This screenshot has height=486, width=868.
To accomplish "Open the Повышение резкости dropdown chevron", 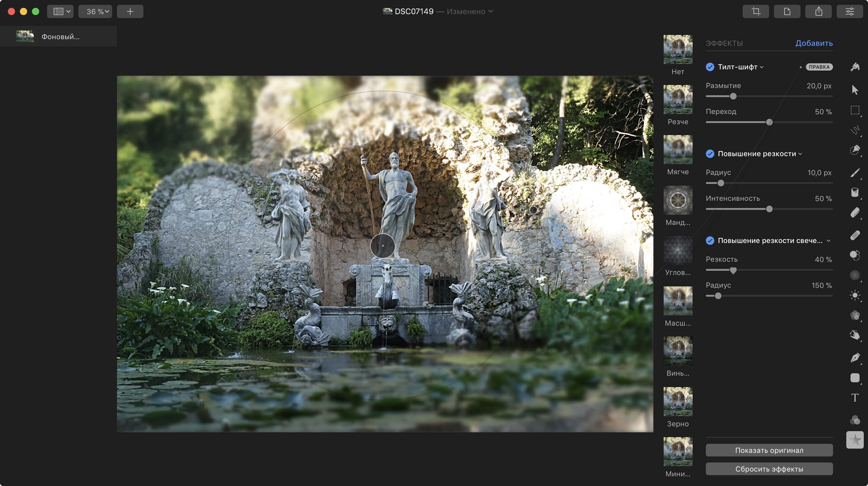I will 800,154.
